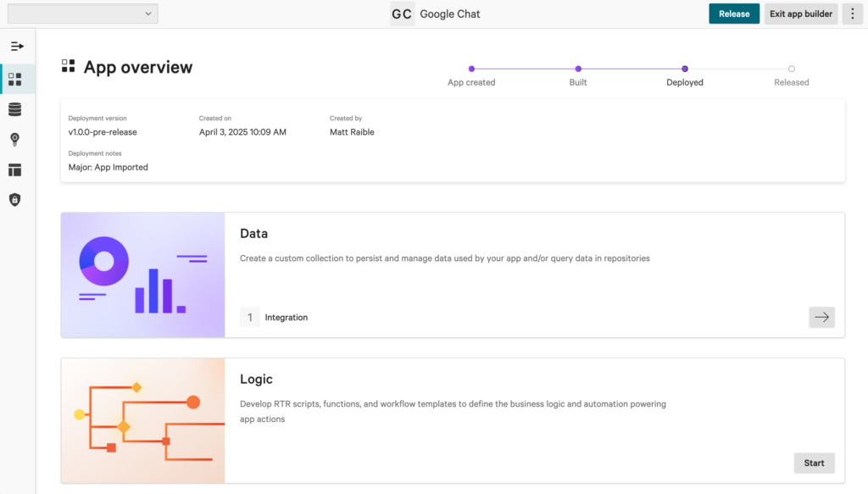Click deployment note Major: App Imported

pos(108,167)
